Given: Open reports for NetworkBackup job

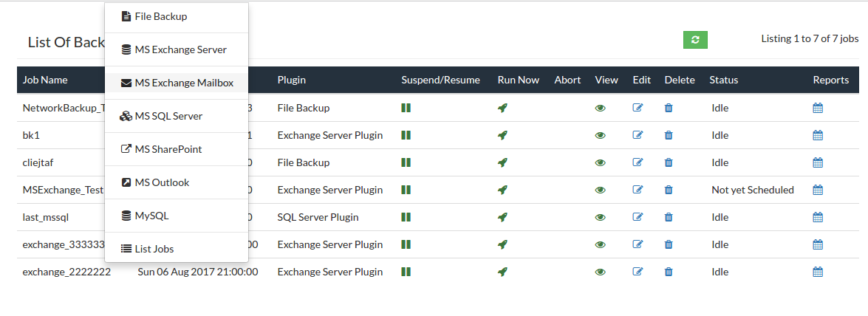Looking at the screenshot, I should pyautogui.click(x=819, y=108).
